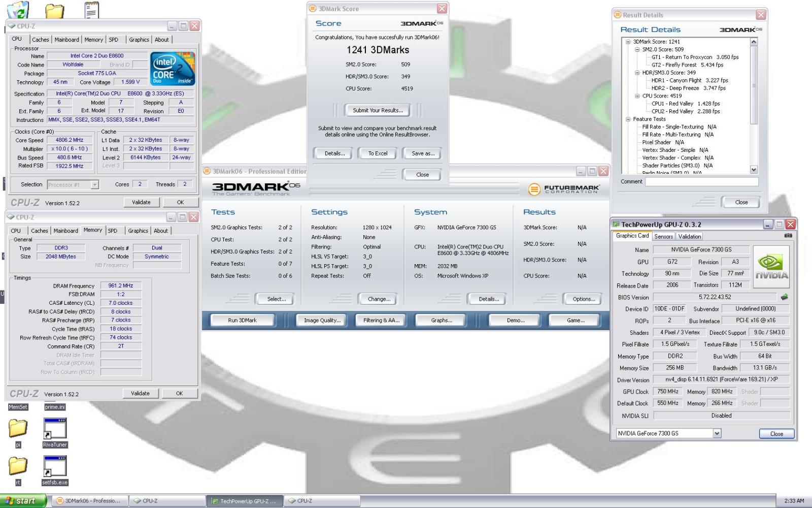The width and height of the screenshot is (812, 508).
Task: Collapse the Feature Tests tree node
Action: click(628, 119)
